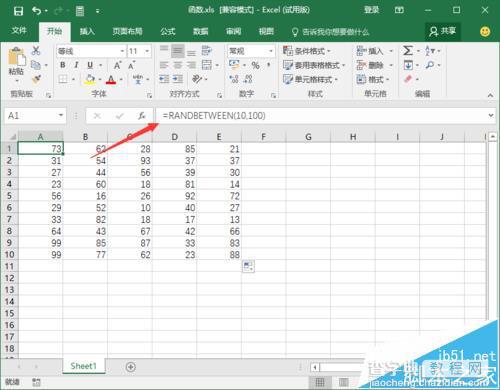This screenshot has width=500, height=390.
Task: Click the Percent Style icon
Action: tap(256, 65)
